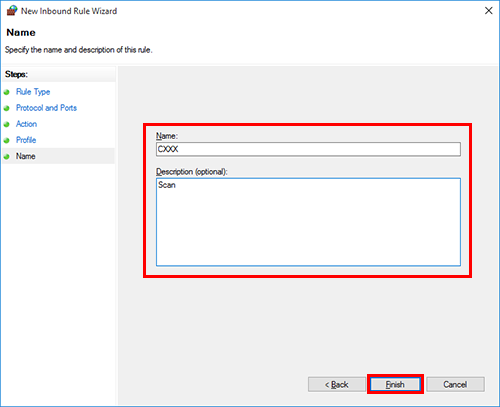Cancel the wizard
Viewport: 500px width, 407px height.
455,384
